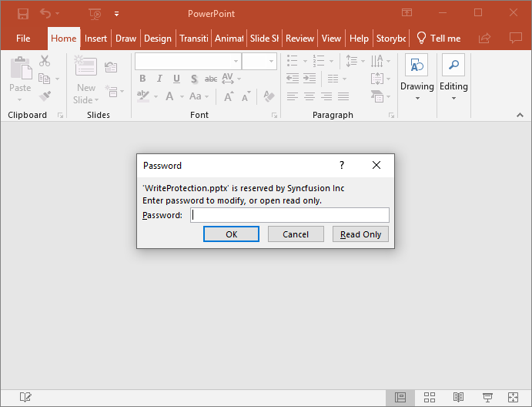Click into the Password input field

coord(289,216)
